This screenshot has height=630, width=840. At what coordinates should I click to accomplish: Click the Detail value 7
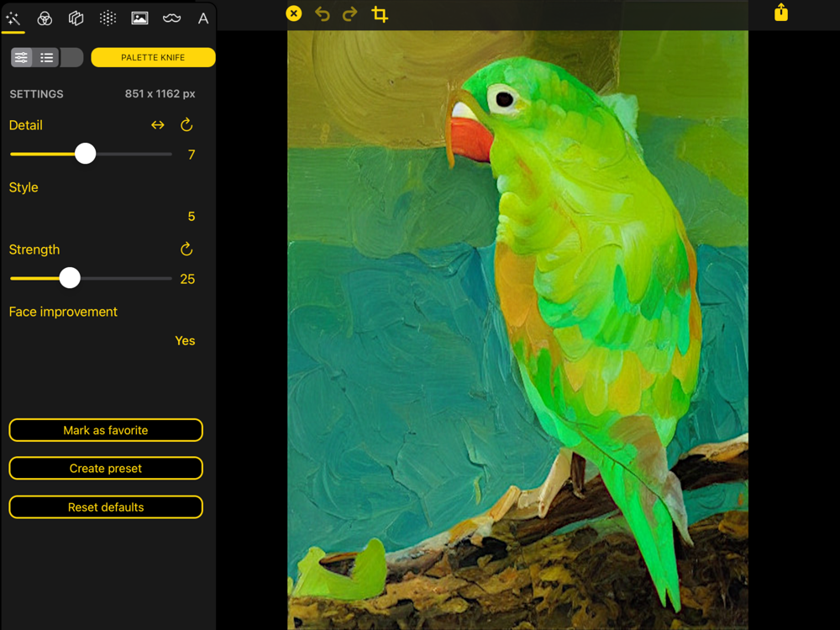click(x=192, y=155)
